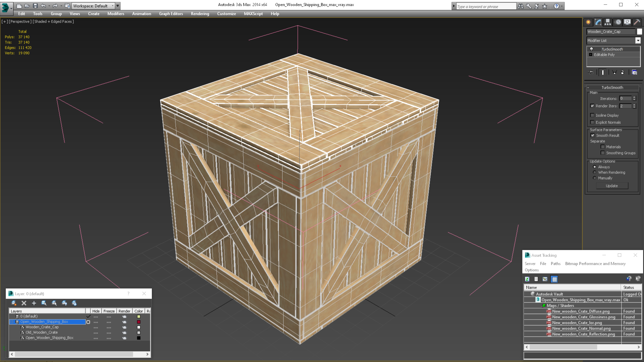Delete layer with X icon
The image size is (644, 362).
pos(24,303)
